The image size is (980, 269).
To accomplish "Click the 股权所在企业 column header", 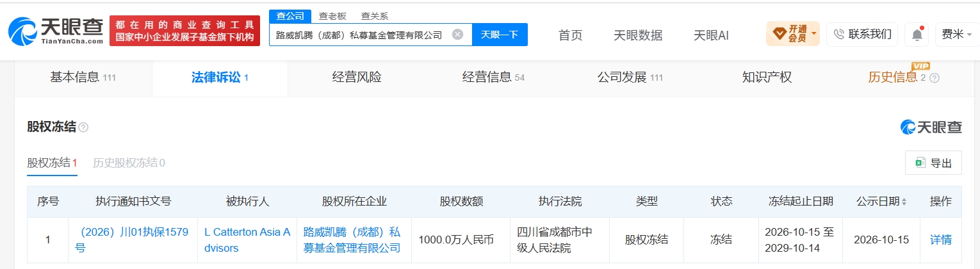I will [354, 201].
